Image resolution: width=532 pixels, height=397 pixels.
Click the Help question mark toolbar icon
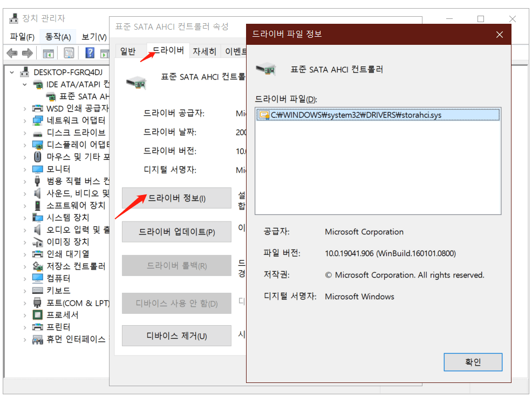pyautogui.click(x=89, y=52)
